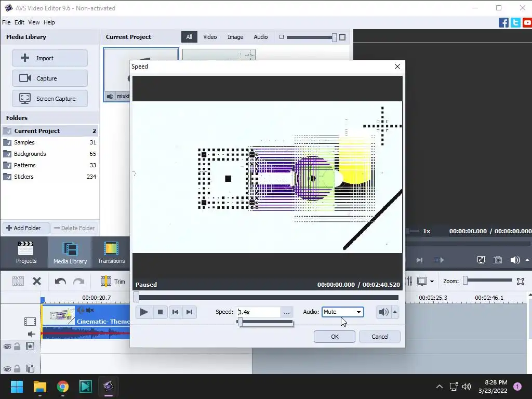
Task: Click the Import button
Action: pyautogui.click(x=50, y=58)
